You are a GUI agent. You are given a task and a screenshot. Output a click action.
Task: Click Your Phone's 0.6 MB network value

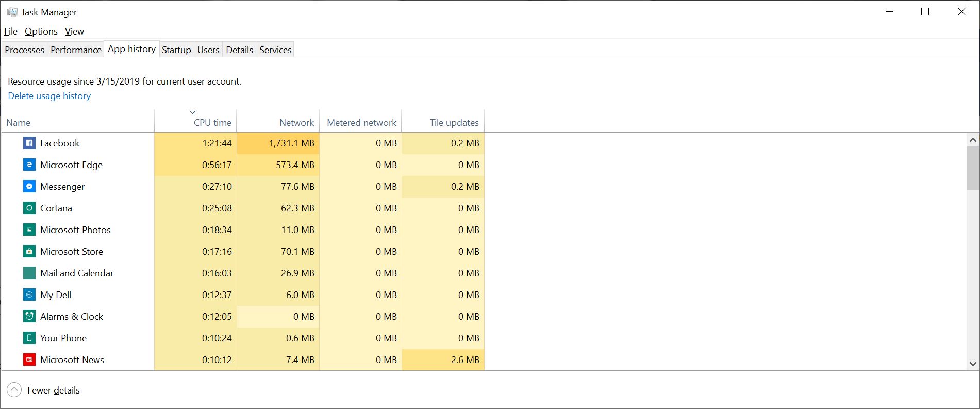click(300, 338)
